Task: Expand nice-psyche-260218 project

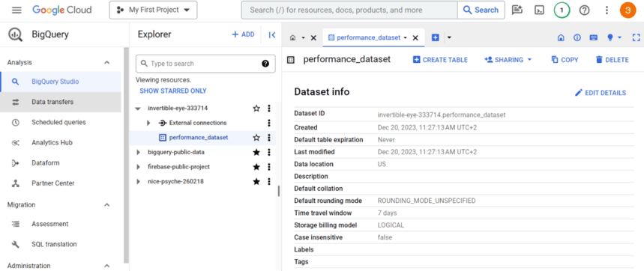Action: pyautogui.click(x=139, y=181)
